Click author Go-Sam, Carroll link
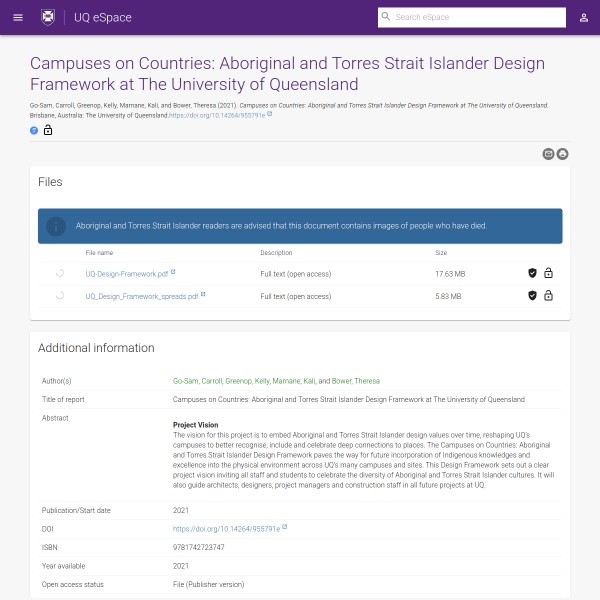 [x=198, y=381]
